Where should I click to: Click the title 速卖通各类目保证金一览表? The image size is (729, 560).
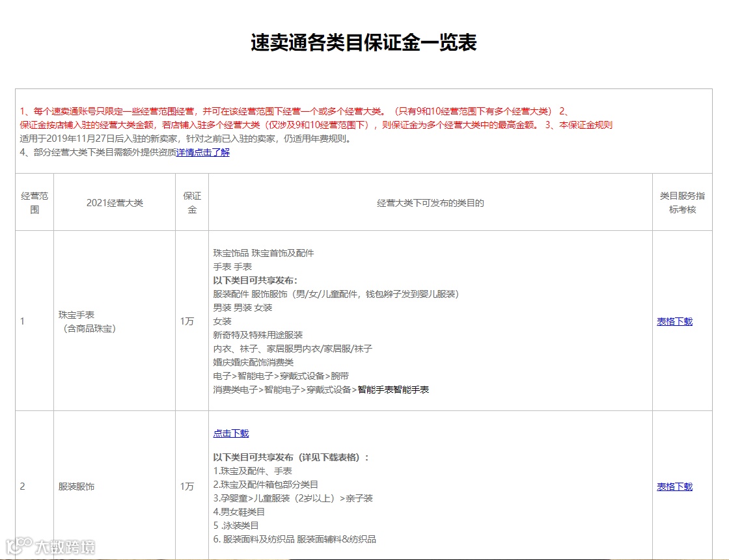364,43
